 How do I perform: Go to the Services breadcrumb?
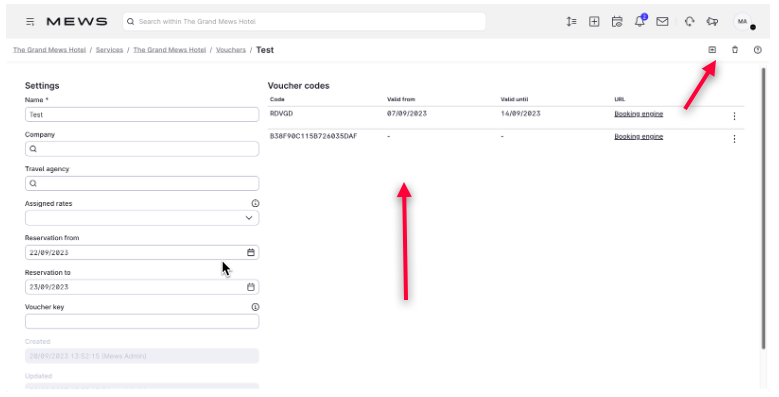point(109,50)
